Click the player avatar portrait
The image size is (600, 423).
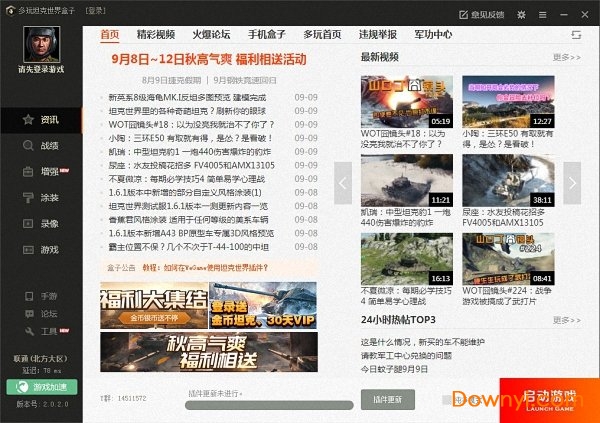point(41,44)
